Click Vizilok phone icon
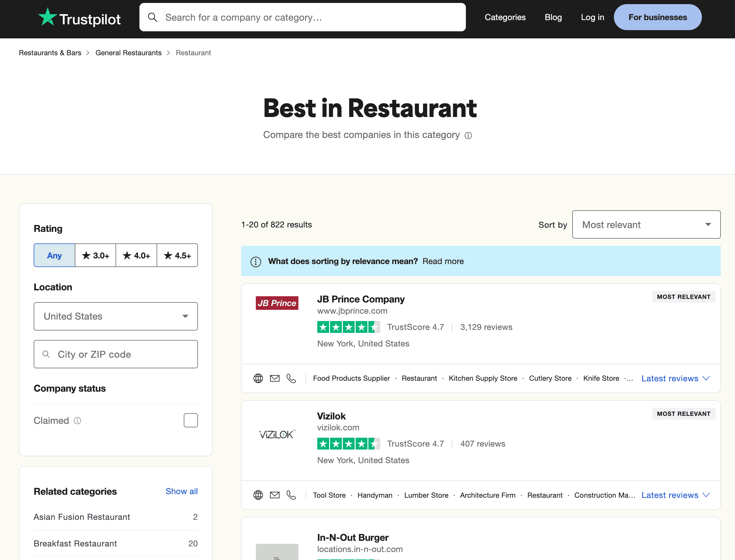Image resolution: width=735 pixels, height=560 pixels. pos(291,495)
